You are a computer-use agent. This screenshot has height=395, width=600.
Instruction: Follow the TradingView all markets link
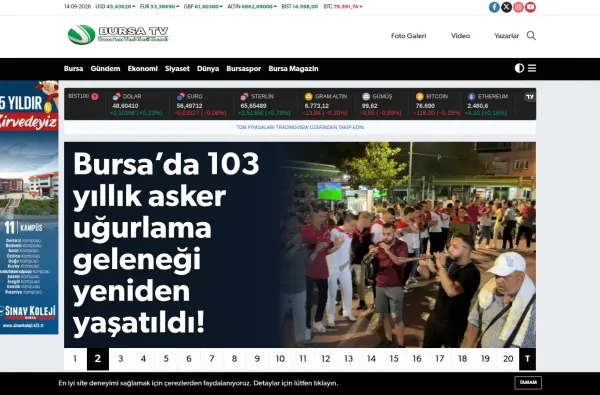tap(300, 127)
